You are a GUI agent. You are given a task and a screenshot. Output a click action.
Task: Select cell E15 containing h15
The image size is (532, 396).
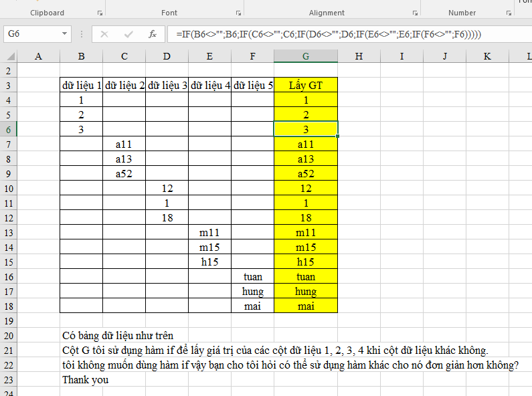click(x=209, y=262)
